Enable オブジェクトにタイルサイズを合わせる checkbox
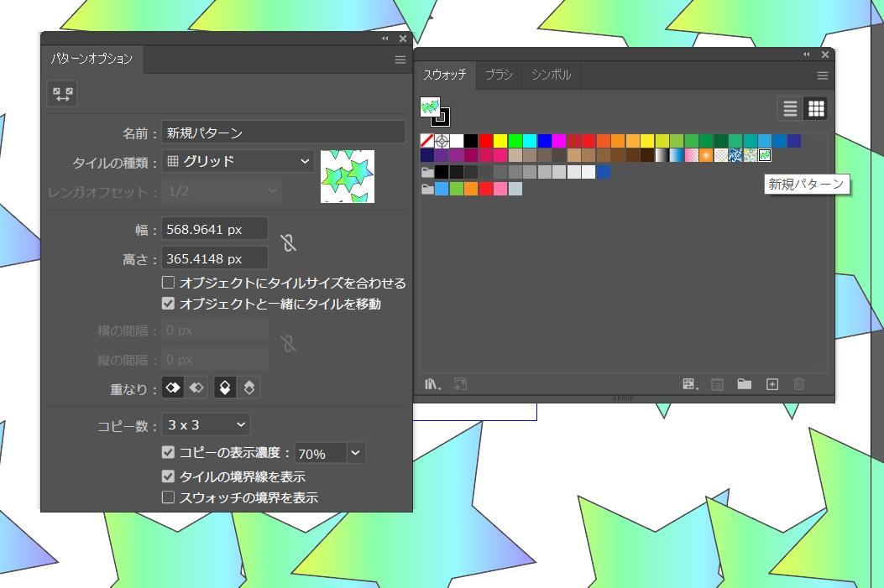 click(169, 283)
